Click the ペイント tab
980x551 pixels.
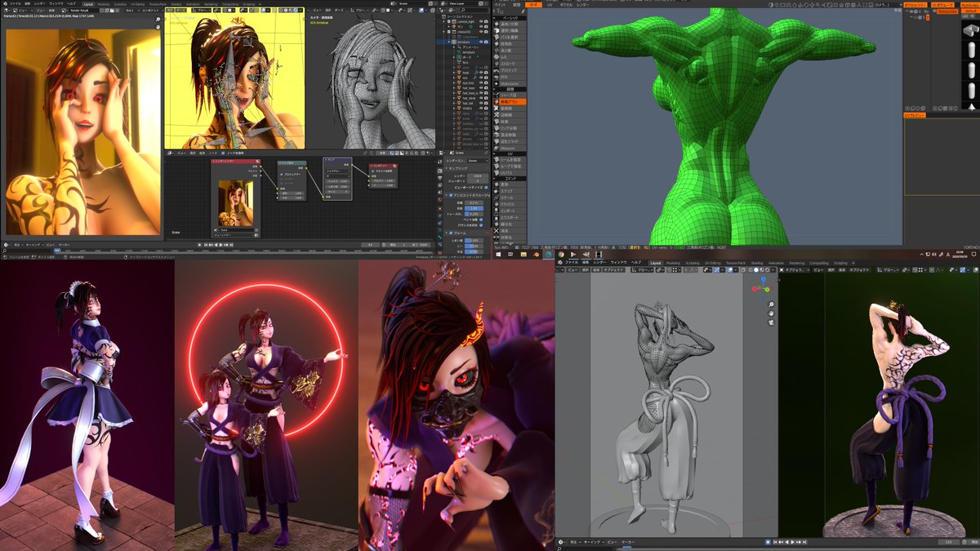(501, 5)
